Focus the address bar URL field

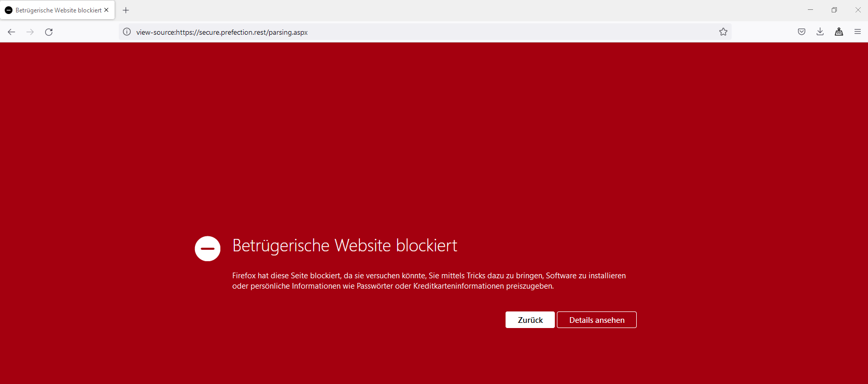415,32
